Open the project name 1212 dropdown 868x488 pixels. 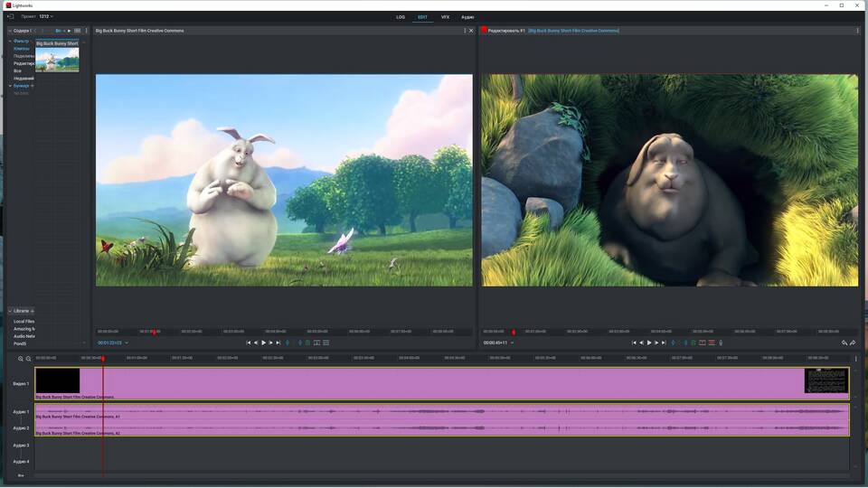[x=45, y=16]
